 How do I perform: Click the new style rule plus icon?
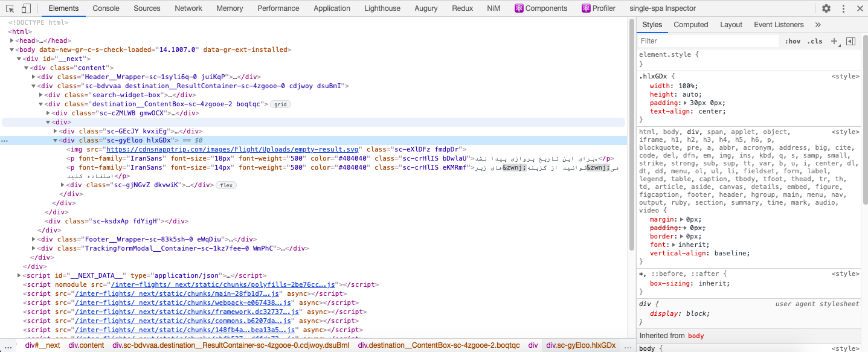(x=834, y=41)
